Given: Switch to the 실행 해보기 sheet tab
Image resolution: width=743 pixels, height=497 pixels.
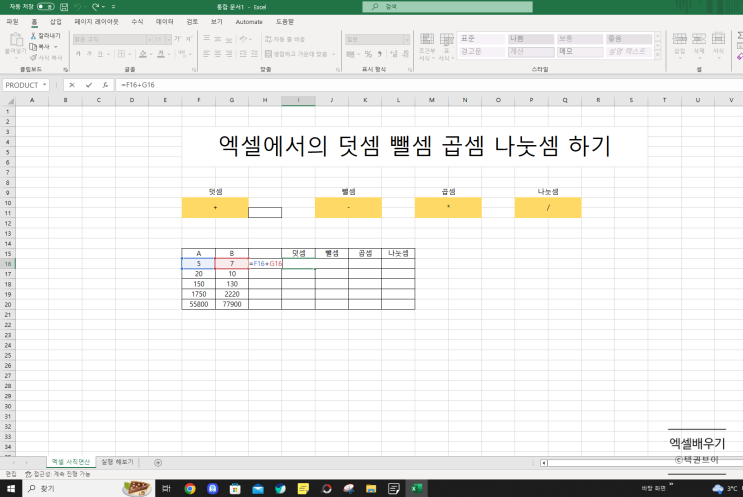Looking at the screenshot, I should (118, 462).
